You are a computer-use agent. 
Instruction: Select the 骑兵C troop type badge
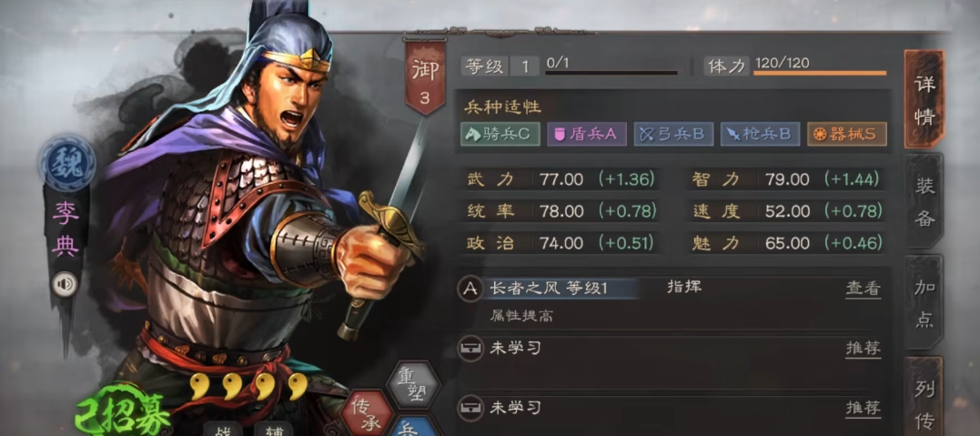tap(500, 134)
